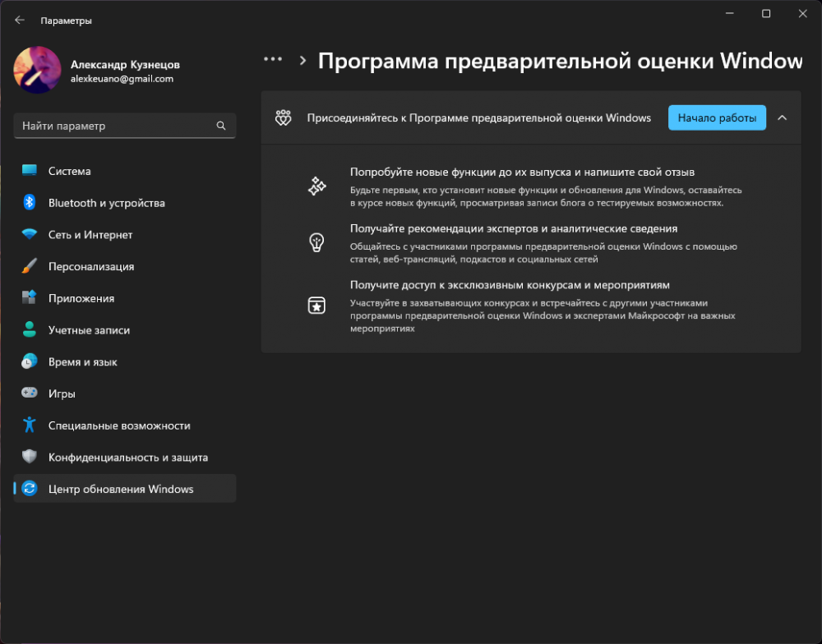Go to Конфиденциальность и защита
Viewport: 822px width, 644px height.
pyautogui.click(x=125, y=458)
